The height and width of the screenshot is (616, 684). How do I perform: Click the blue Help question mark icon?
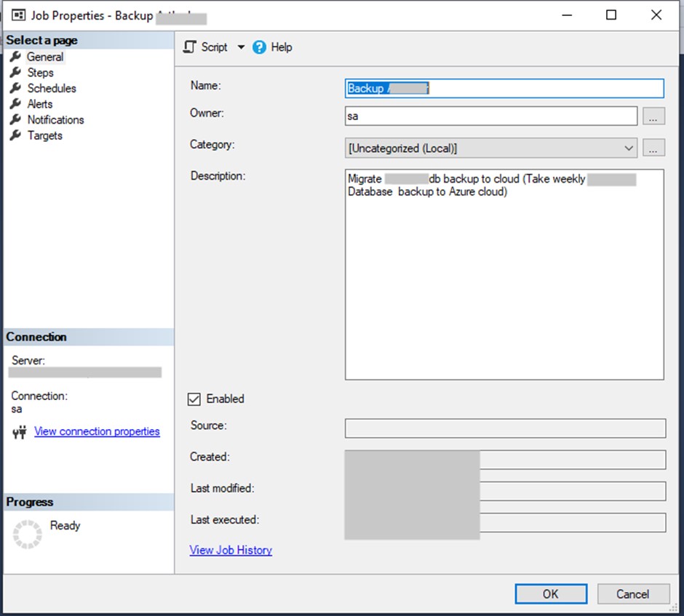(x=260, y=47)
